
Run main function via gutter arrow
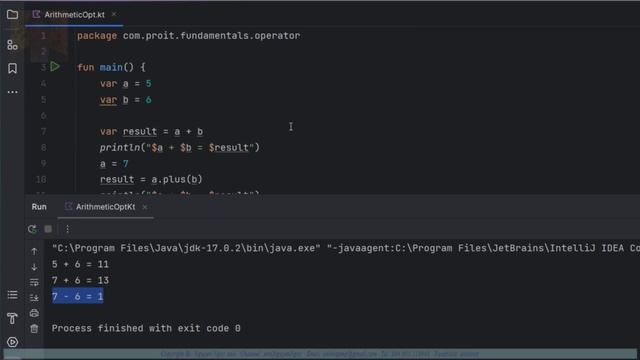(x=55, y=67)
